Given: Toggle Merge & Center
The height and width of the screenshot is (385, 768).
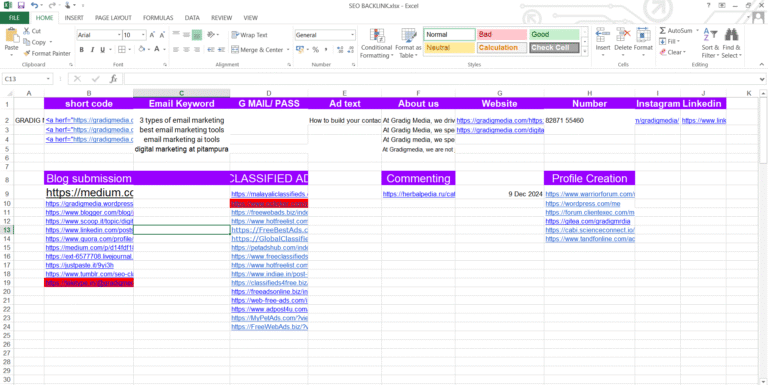Looking at the screenshot, I should pos(257,49).
